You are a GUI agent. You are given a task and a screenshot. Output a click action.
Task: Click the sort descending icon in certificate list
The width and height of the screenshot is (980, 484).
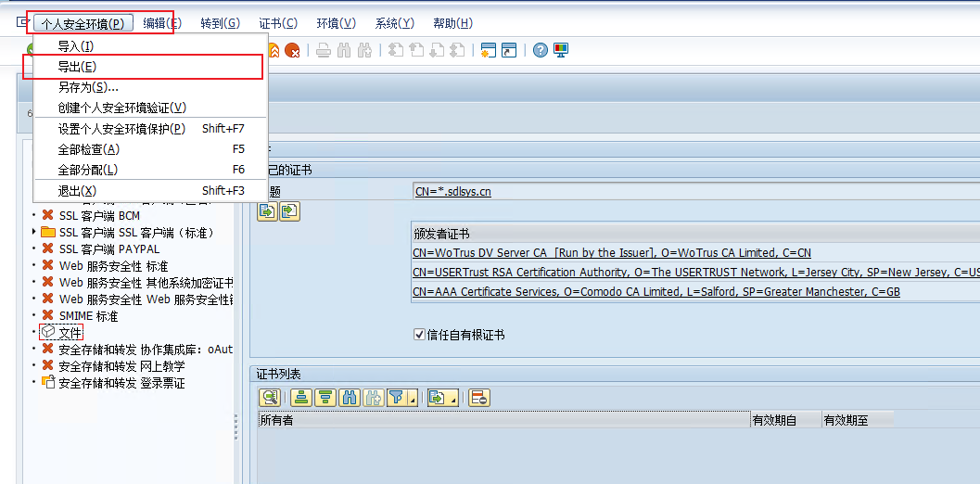coord(325,398)
